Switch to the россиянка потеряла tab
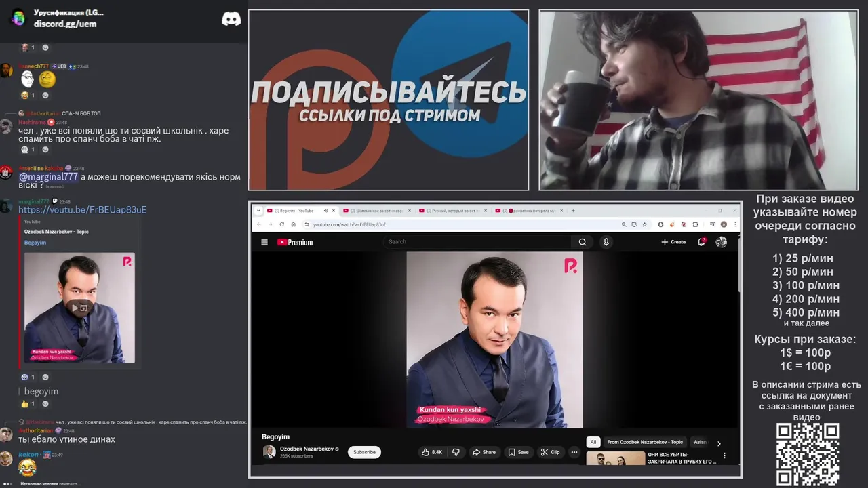 (529, 211)
